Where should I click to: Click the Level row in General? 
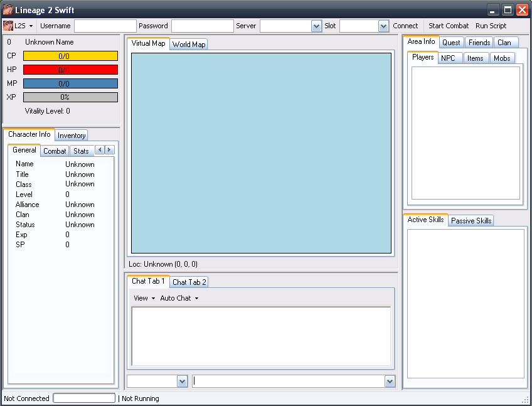[43, 194]
